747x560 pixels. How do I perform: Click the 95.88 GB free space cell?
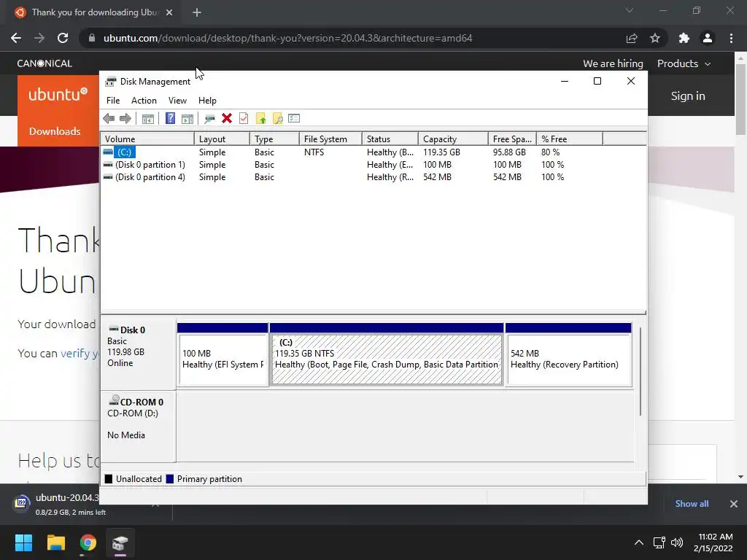click(509, 152)
